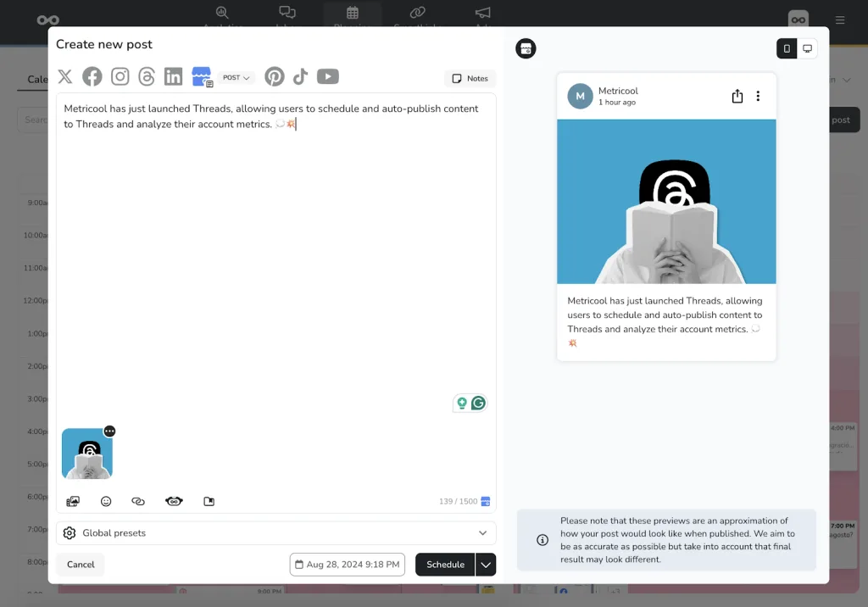868x607 pixels.
Task: Click the Global presets gear icon
Action: [70, 532]
